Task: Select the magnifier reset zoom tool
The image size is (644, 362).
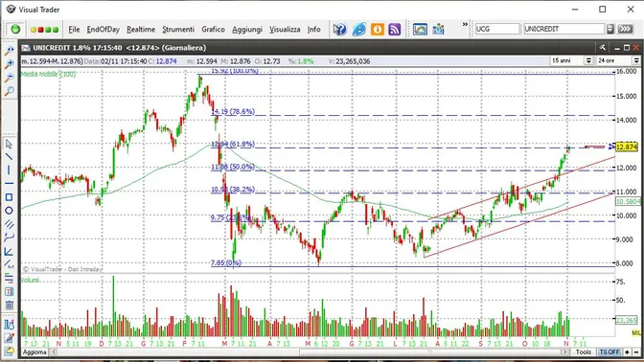Action: click(x=9, y=91)
